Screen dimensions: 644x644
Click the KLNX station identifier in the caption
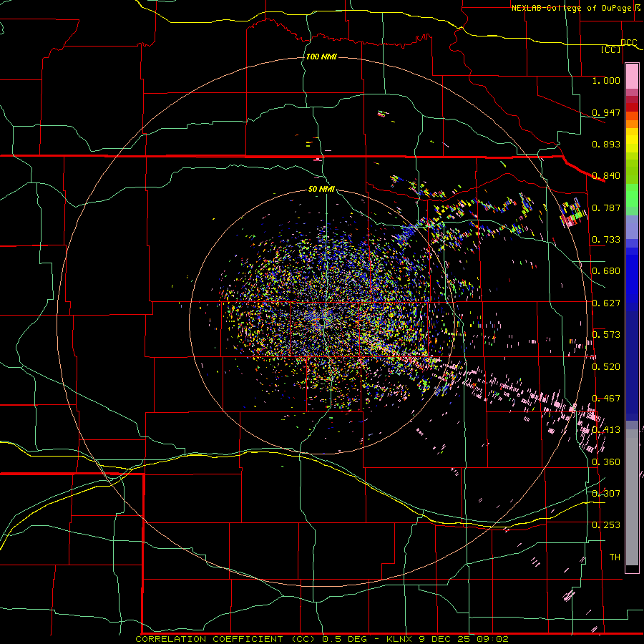(x=401, y=639)
